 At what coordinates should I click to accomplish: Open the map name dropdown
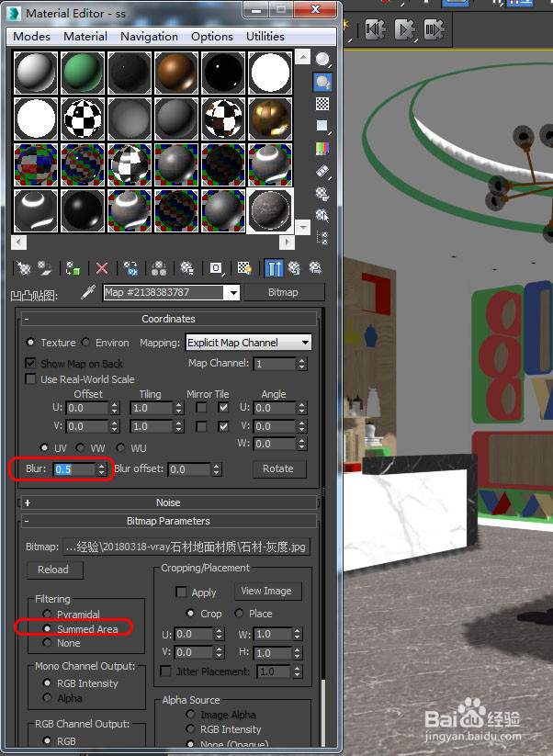(x=233, y=292)
